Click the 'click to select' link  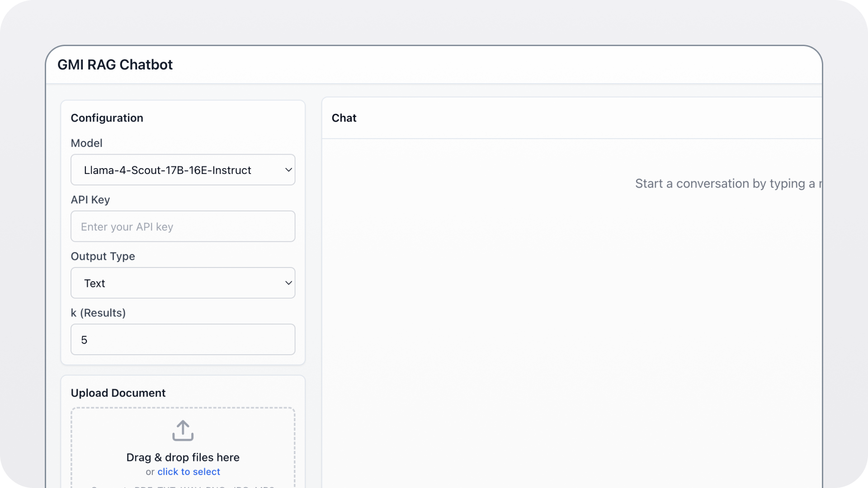click(189, 472)
